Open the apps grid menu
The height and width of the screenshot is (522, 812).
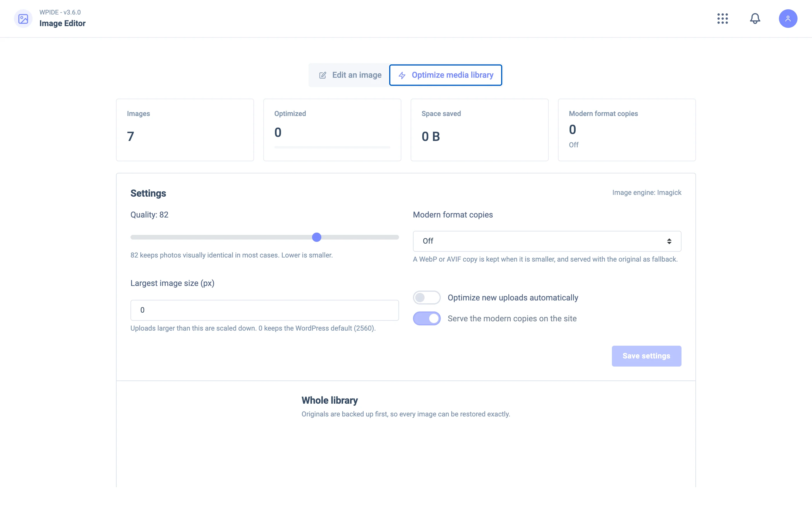[x=722, y=19]
